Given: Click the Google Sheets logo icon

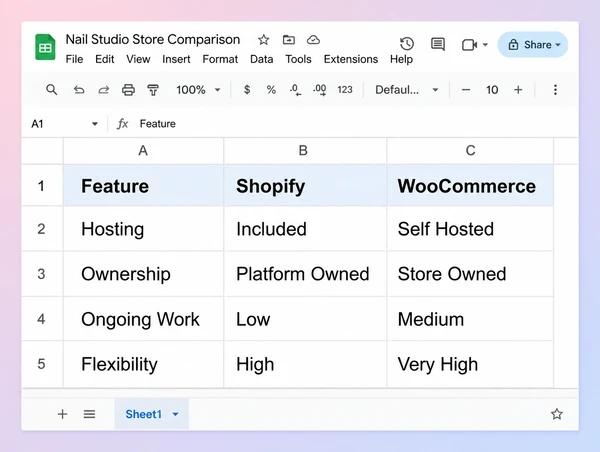Looking at the screenshot, I should 45,47.
